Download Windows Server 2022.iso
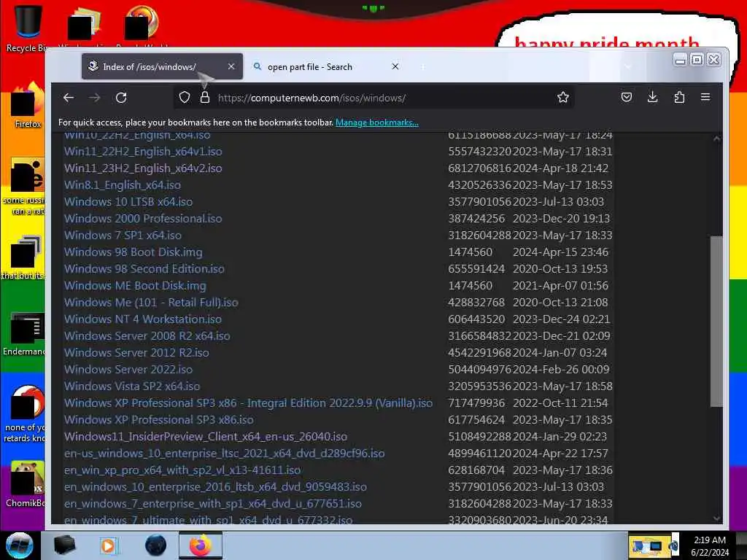The image size is (747, 560). [128, 370]
